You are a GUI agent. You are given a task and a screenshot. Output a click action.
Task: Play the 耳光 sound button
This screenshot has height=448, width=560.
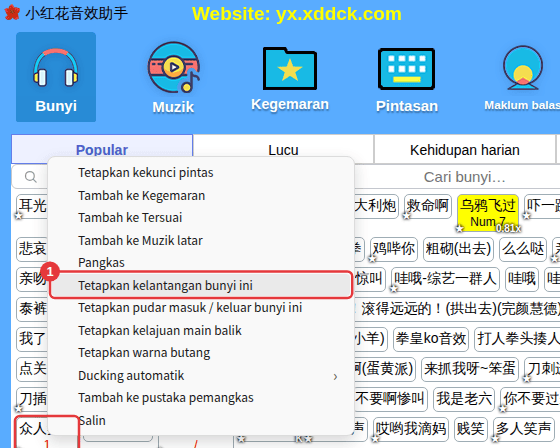coord(32,206)
